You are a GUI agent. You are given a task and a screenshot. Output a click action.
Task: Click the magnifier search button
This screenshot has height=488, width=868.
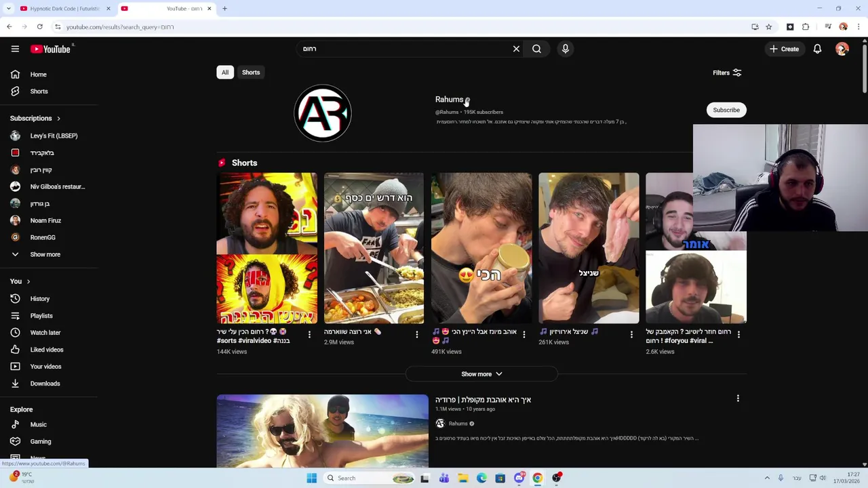click(x=536, y=49)
